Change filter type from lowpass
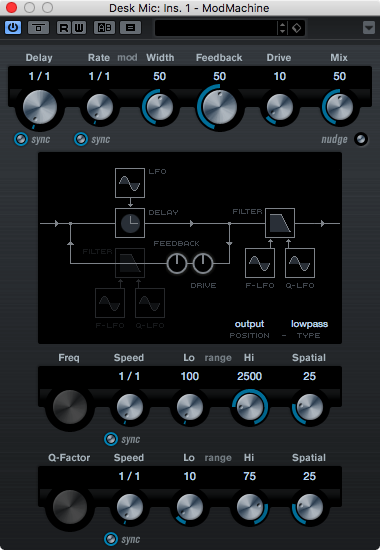 [309, 324]
